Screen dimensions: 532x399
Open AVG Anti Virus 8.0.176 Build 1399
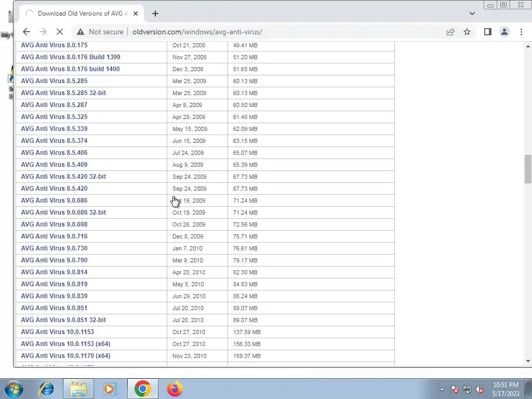click(71, 57)
